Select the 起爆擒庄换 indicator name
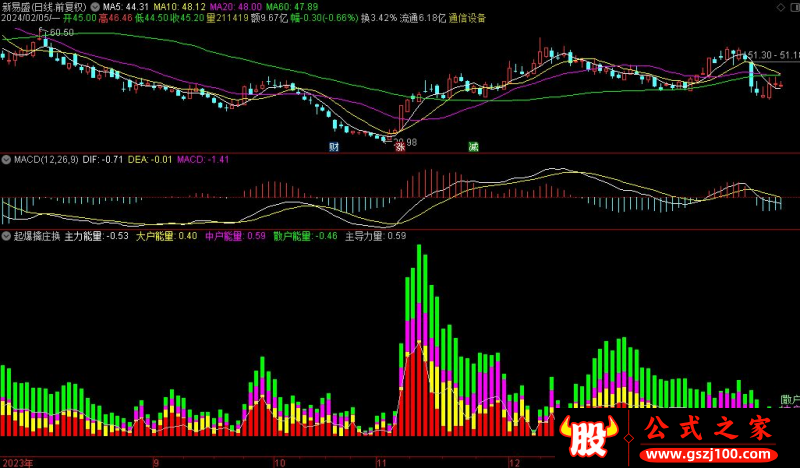800x468 pixels. coord(37,237)
